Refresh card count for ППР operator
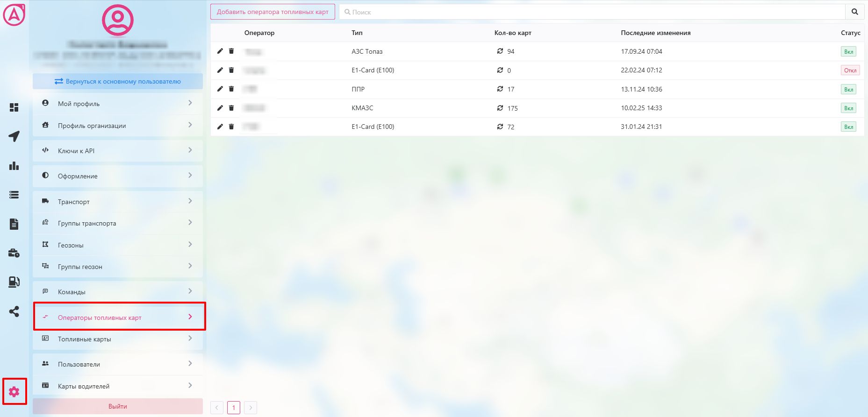Image resolution: width=868 pixels, height=417 pixels. point(500,89)
